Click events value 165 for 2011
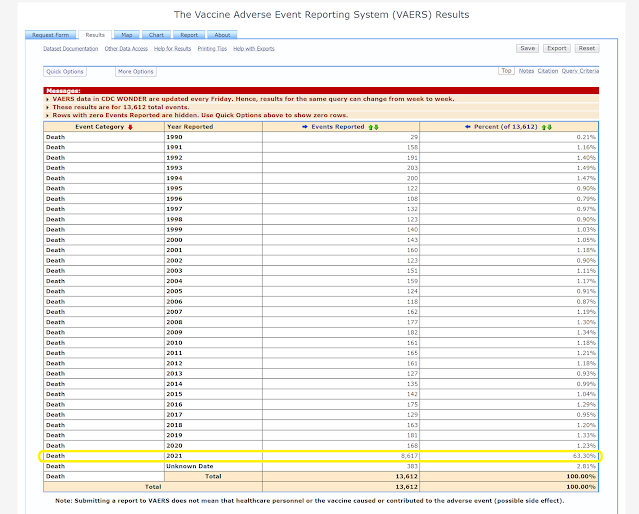The width and height of the screenshot is (639, 514). [x=412, y=353]
